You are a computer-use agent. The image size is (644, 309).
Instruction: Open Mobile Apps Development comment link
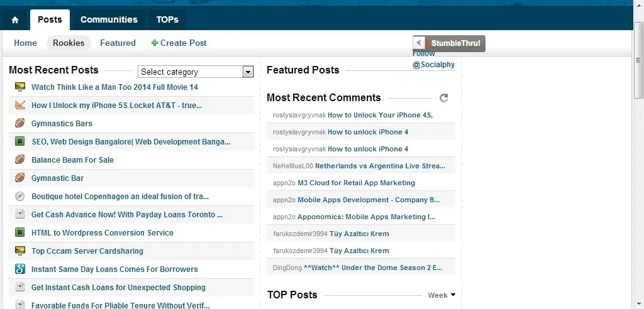[369, 200]
